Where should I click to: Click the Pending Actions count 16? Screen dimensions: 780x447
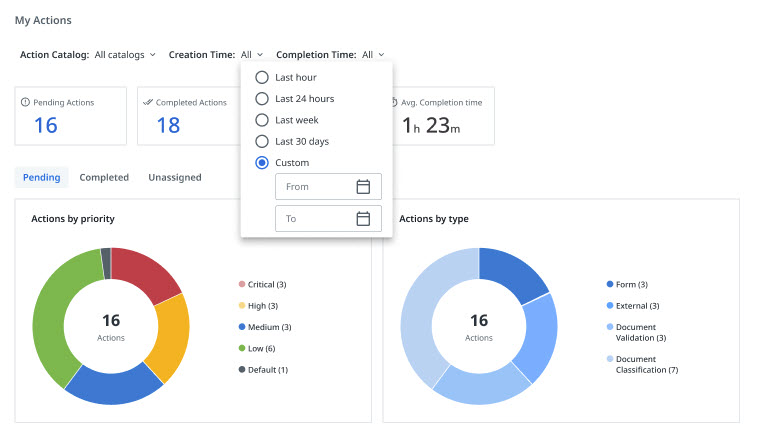[46, 125]
